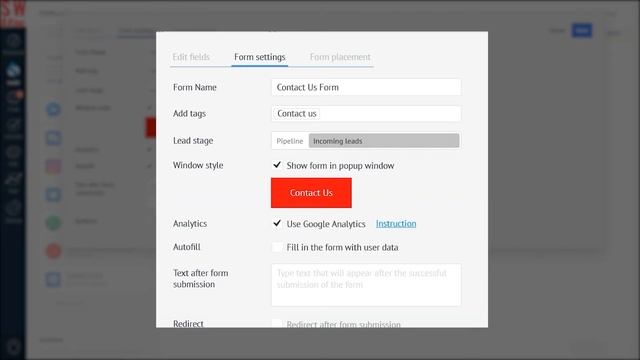Switch to the Edit fields tab
Viewport: 640px width, 360px height.
point(191,57)
